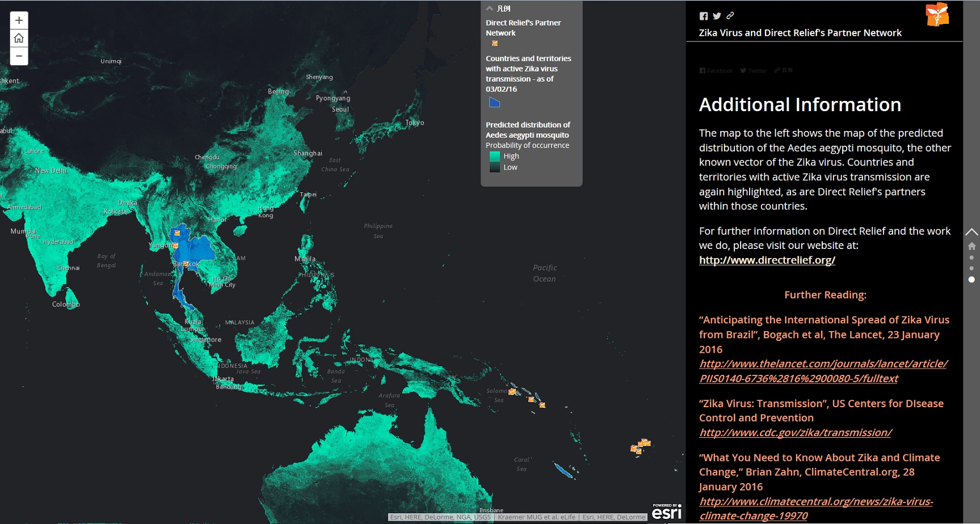This screenshot has height=524, width=980.
Task: Reset map to default home extent
Action: point(19,38)
